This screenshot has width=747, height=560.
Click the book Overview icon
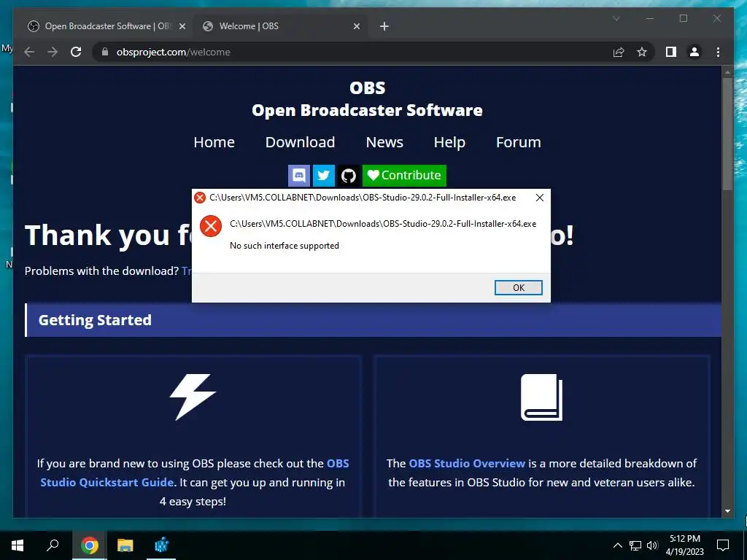tap(542, 397)
